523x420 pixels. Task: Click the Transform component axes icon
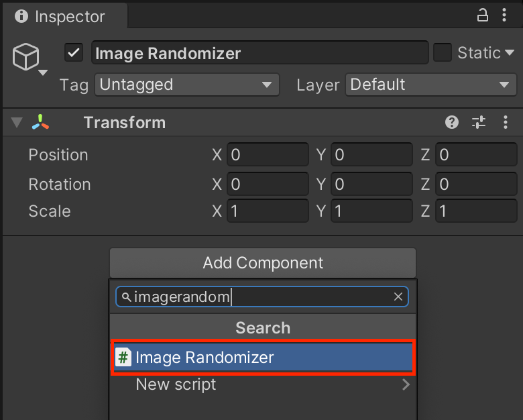click(40, 122)
